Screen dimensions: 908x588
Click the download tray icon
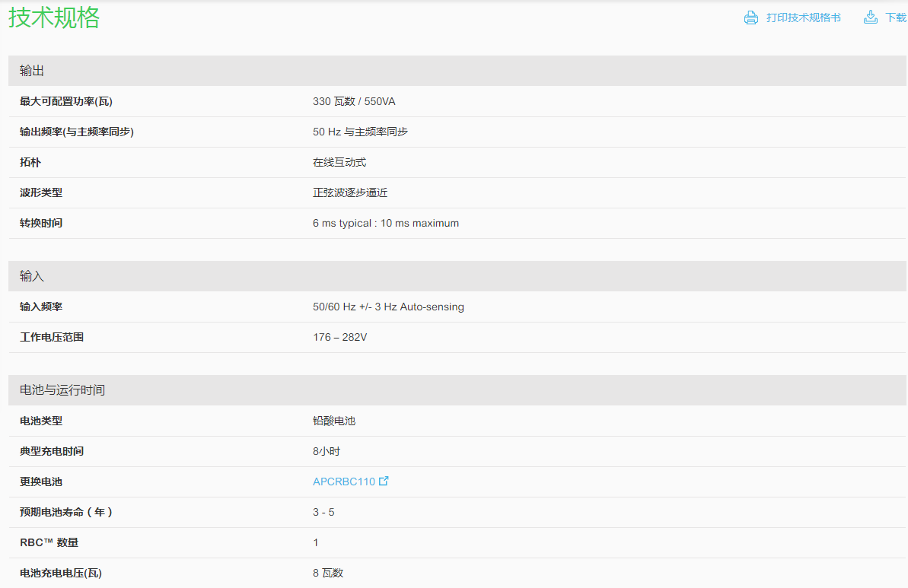(x=871, y=17)
